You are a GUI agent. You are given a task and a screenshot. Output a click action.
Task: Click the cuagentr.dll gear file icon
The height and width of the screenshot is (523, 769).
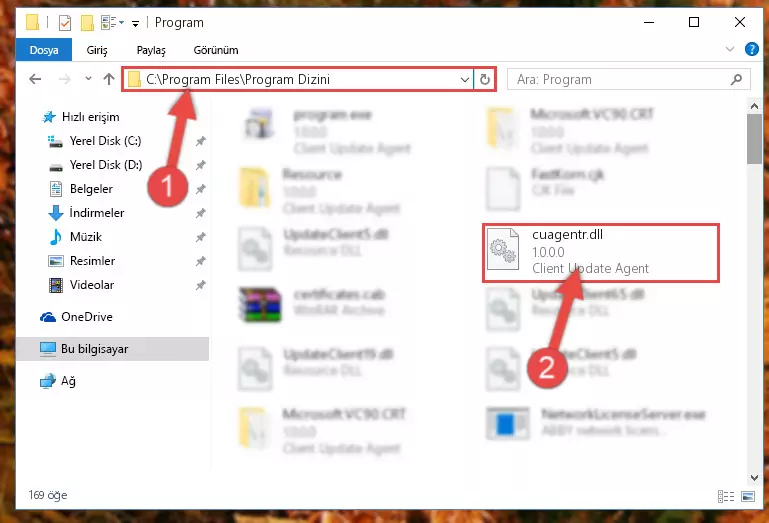pos(503,249)
